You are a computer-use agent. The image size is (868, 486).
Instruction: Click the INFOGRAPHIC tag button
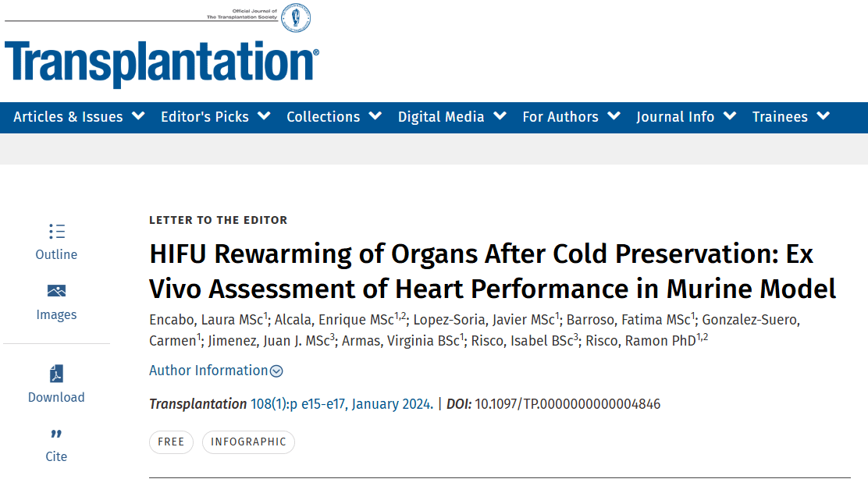pos(248,442)
